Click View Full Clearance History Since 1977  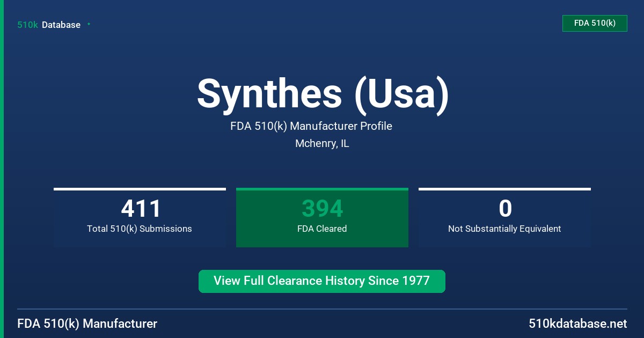point(322,281)
